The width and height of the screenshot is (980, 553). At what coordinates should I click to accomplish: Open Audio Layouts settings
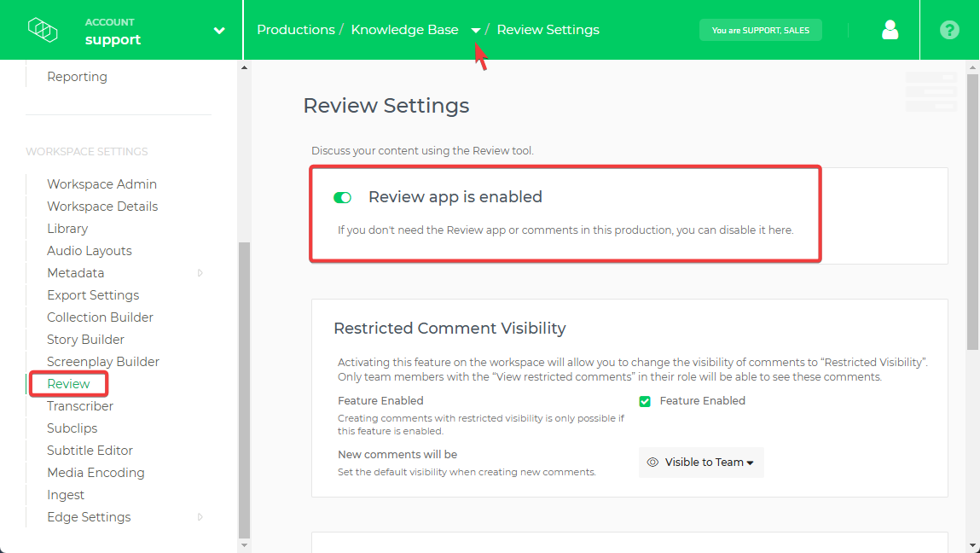click(90, 251)
